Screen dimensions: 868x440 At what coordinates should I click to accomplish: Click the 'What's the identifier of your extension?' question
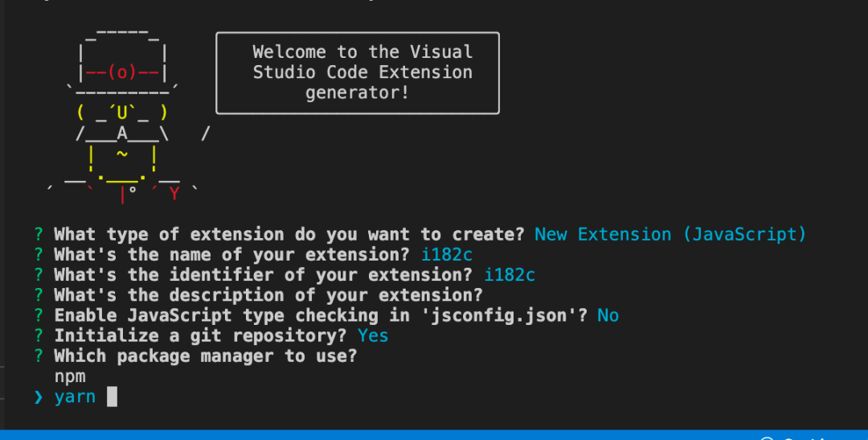(263, 275)
